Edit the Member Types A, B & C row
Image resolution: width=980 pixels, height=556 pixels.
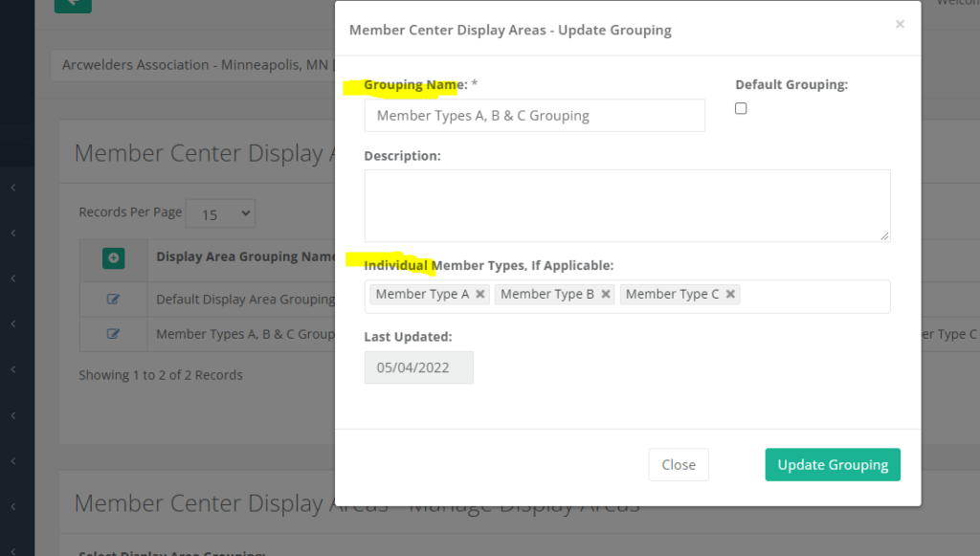coord(114,334)
